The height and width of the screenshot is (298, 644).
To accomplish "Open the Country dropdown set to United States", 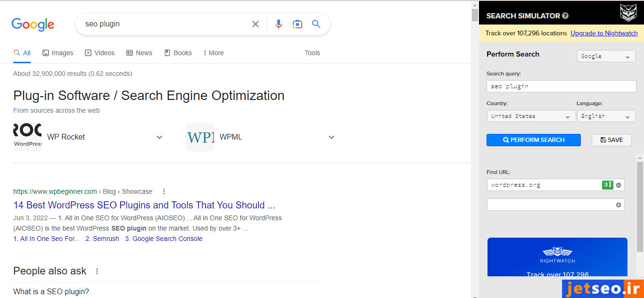I will tap(531, 116).
